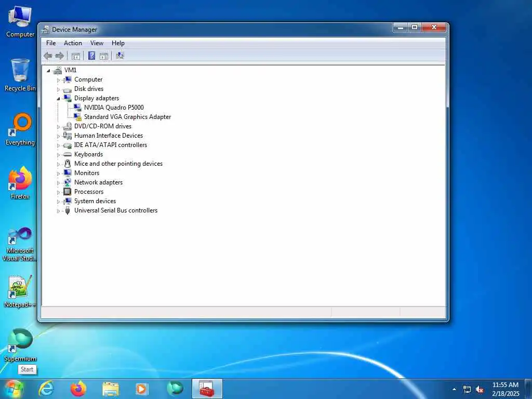
Task: Expand the Computer category arrow
Action: tap(58, 80)
